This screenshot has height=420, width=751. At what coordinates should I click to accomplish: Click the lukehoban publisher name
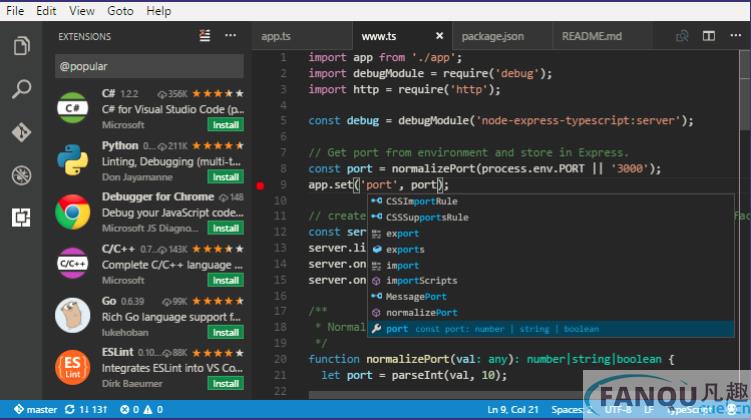(125, 332)
